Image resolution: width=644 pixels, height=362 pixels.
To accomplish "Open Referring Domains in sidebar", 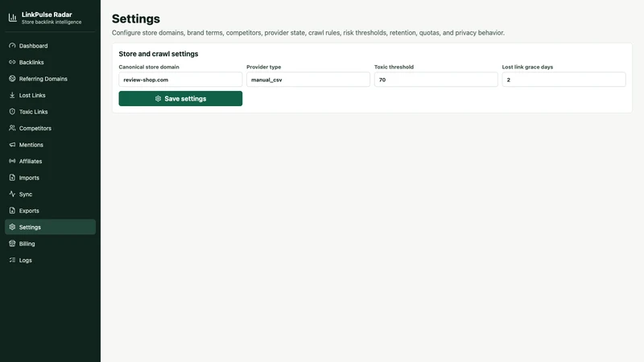I will (50, 78).
